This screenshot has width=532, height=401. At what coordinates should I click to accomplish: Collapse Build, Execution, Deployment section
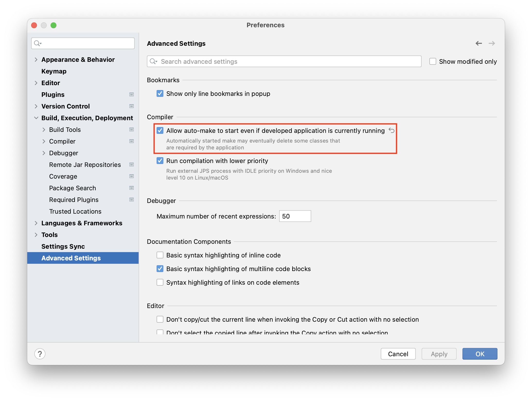point(36,118)
